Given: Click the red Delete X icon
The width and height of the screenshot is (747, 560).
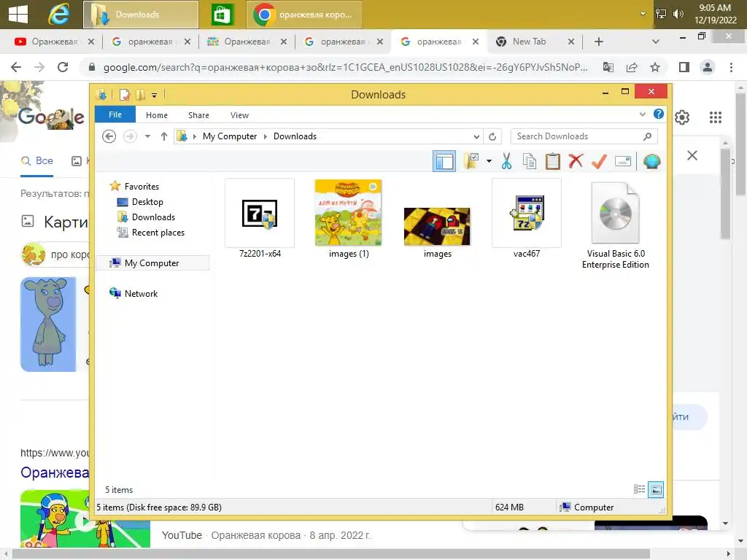Looking at the screenshot, I should tap(576, 161).
